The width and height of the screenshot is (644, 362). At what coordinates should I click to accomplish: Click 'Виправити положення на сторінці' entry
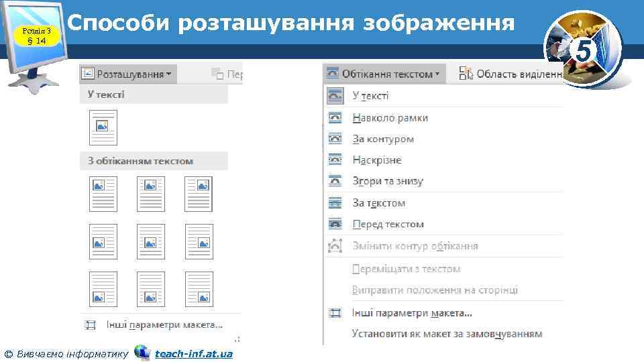tap(443, 290)
